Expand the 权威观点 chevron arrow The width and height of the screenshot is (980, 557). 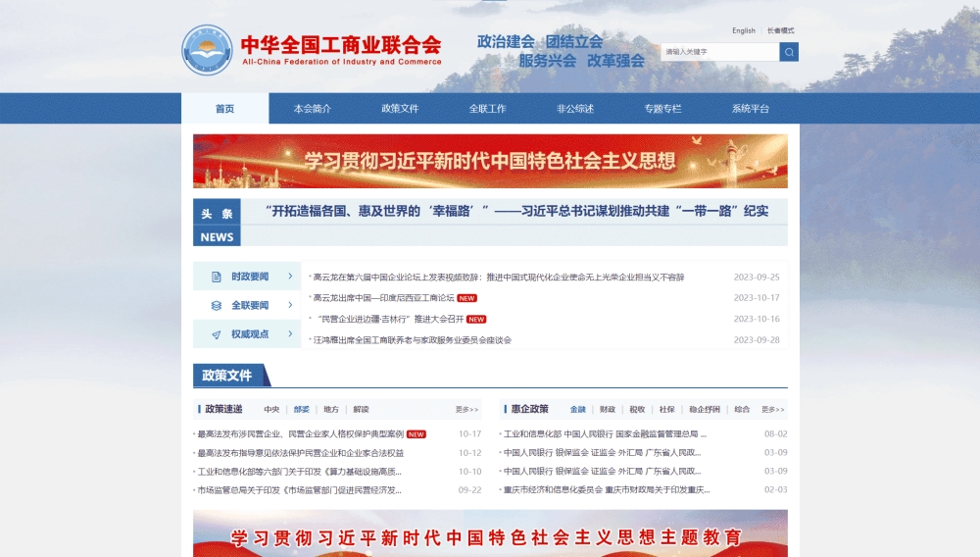(x=290, y=333)
